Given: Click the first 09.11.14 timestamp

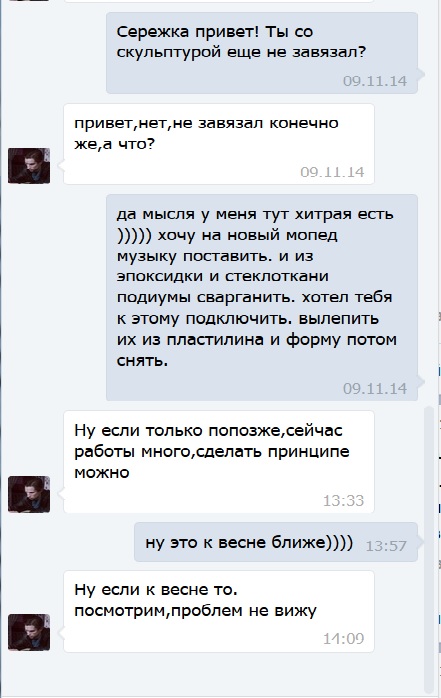Looking at the screenshot, I should tap(375, 81).
